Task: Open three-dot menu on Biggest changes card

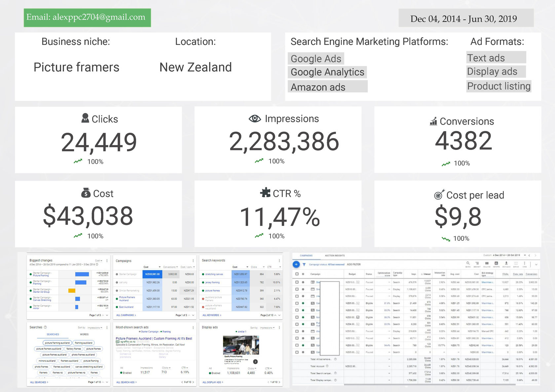Action: (x=107, y=261)
